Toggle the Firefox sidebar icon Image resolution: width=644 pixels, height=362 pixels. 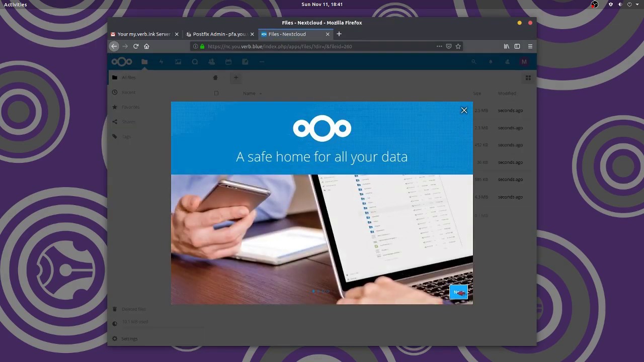pos(517,46)
